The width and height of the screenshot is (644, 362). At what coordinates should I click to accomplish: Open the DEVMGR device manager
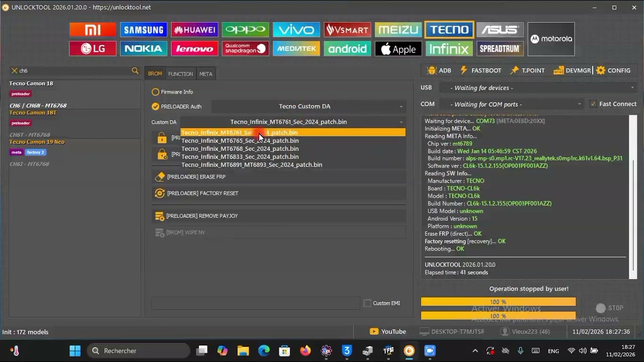pyautogui.click(x=572, y=70)
